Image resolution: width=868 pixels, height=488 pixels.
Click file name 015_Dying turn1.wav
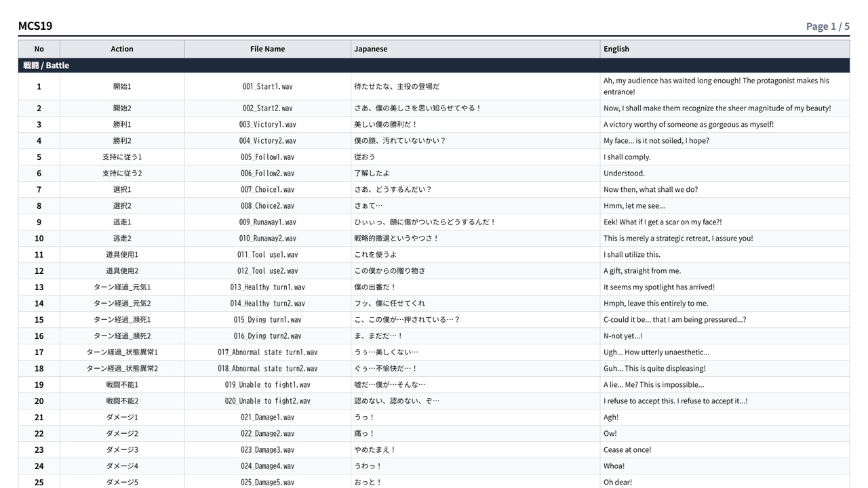coord(267,320)
